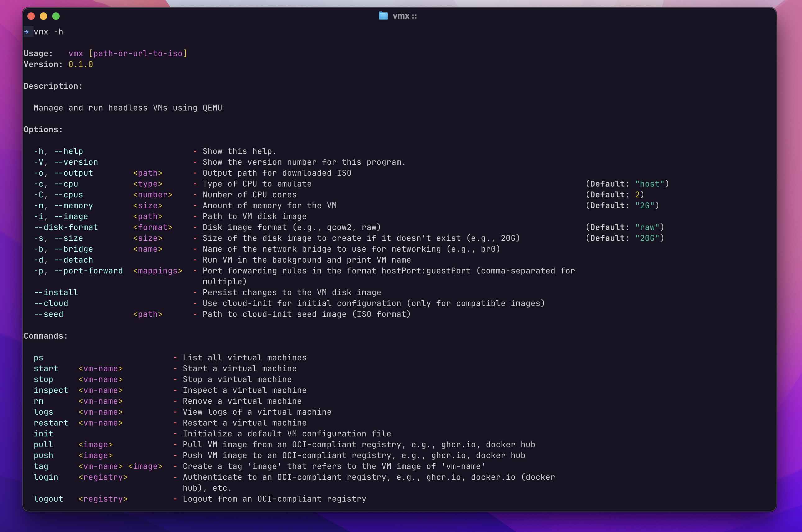Click the default value "host"
802x532 pixels.
(649, 184)
